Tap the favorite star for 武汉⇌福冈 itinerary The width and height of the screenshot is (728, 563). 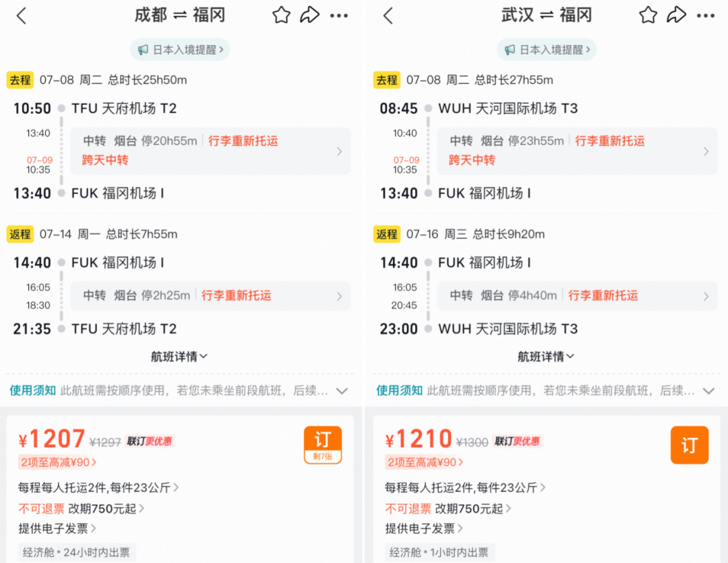tap(647, 15)
